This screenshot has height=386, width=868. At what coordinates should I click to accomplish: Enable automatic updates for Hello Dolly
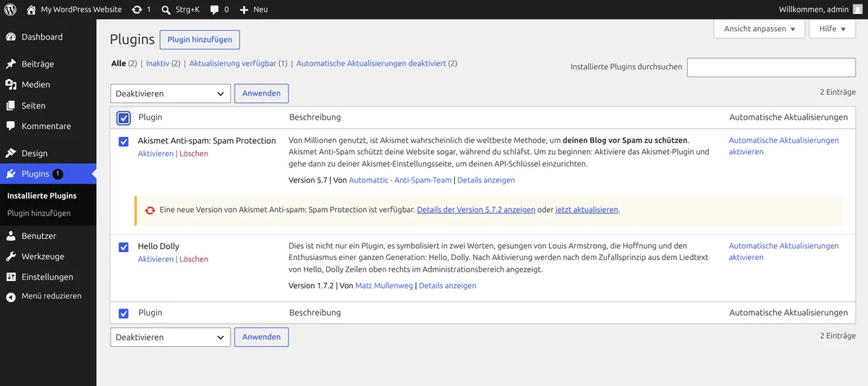coord(784,252)
